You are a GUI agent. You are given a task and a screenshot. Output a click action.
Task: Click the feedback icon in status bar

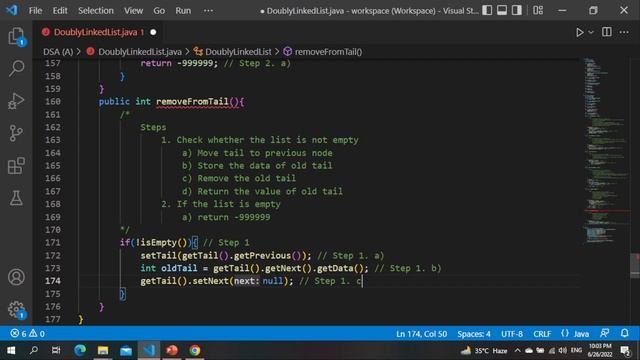[x=605, y=333]
